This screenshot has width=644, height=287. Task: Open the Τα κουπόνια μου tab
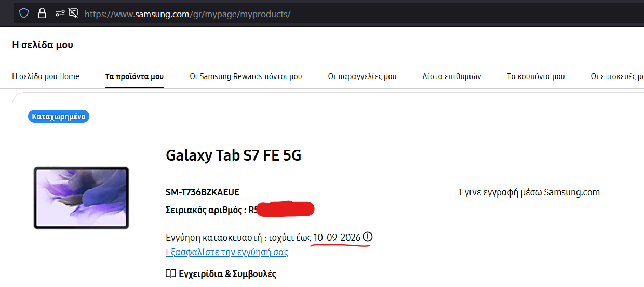point(536,76)
